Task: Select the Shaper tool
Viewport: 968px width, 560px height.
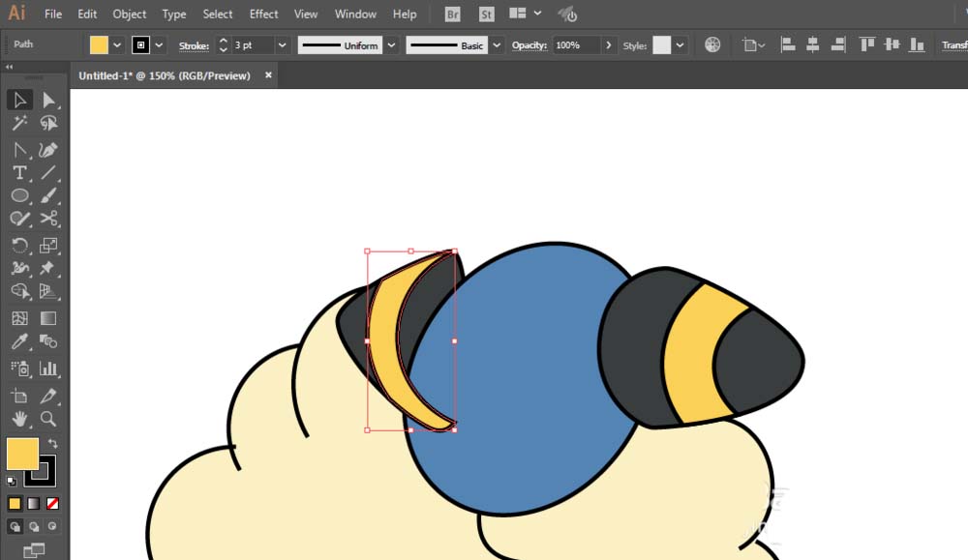Action: [x=19, y=219]
